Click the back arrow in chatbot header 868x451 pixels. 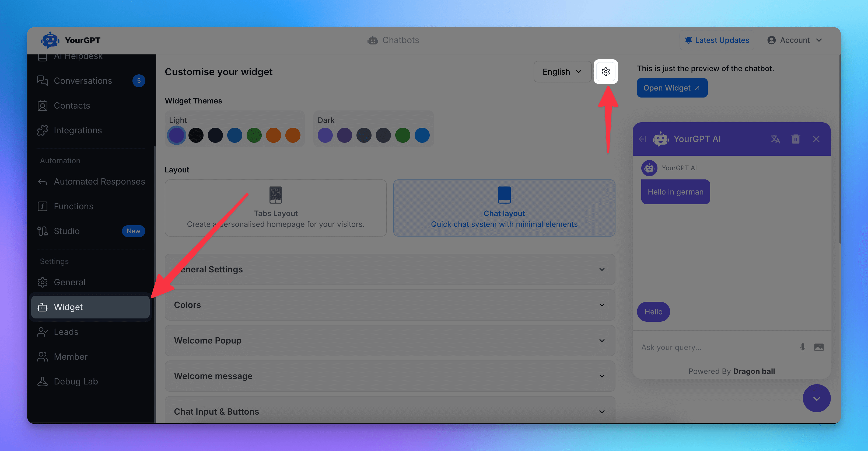(643, 138)
